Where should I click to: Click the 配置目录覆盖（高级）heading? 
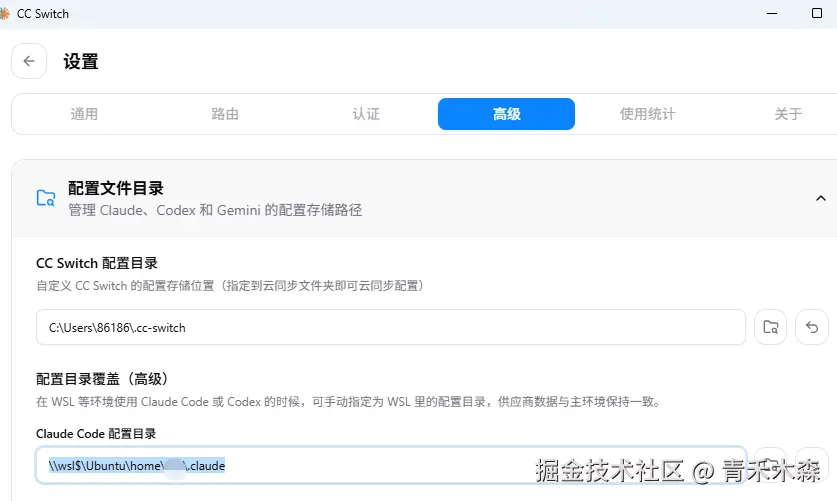[x=102, y=379]
